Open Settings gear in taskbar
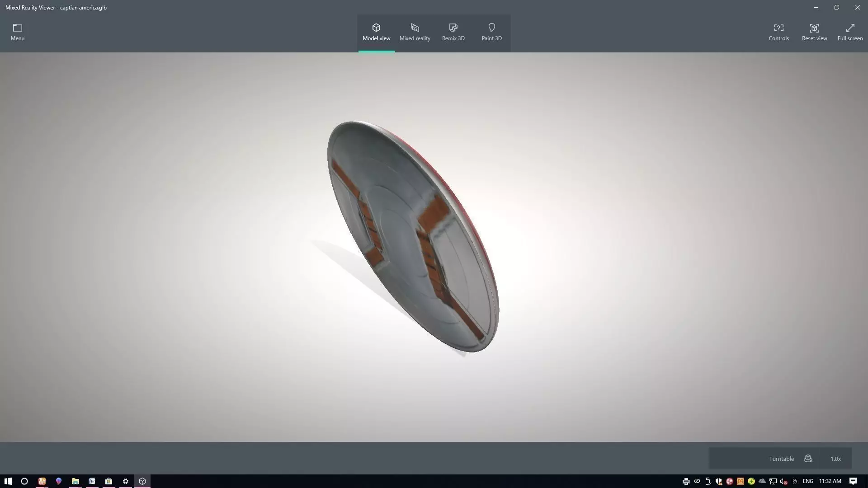This screenshot has width=868, height=488. 126,481
